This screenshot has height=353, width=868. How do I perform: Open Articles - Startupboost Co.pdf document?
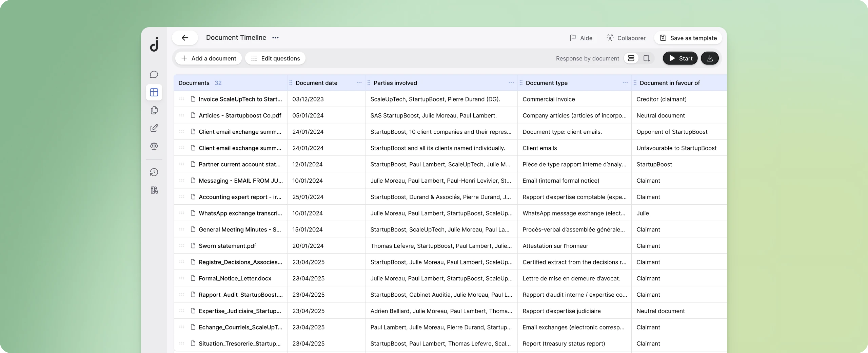point(240,115)
